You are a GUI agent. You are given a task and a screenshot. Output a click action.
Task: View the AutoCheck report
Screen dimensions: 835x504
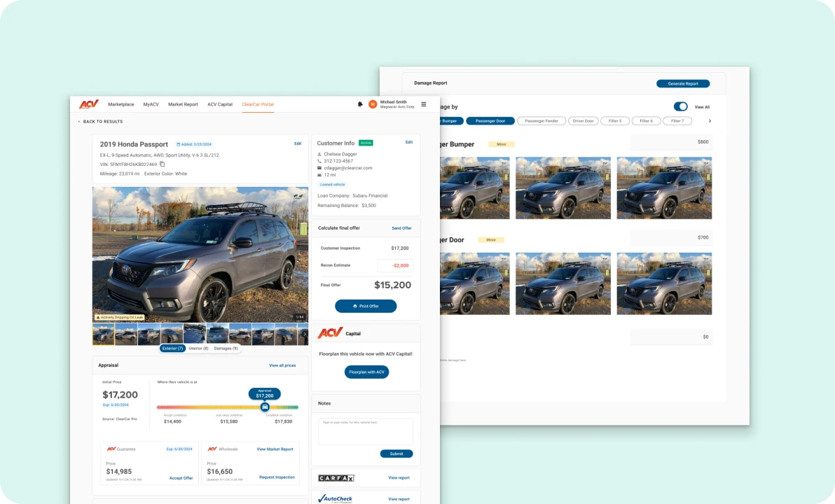click(399, 499)
